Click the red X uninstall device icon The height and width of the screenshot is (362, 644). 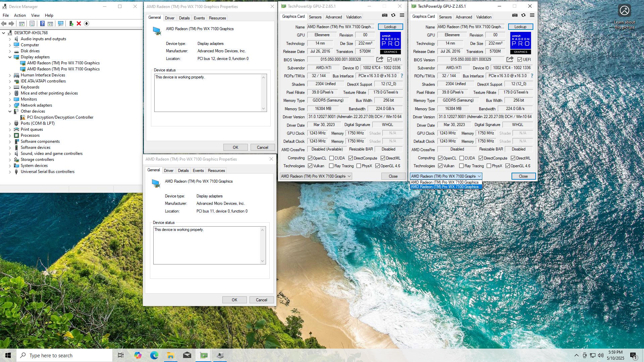[79, 23]
